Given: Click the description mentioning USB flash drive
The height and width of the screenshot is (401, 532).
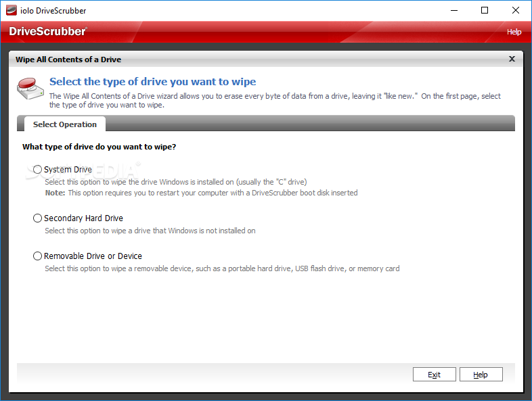Looking at the screenshot, I should click(222, 269).
